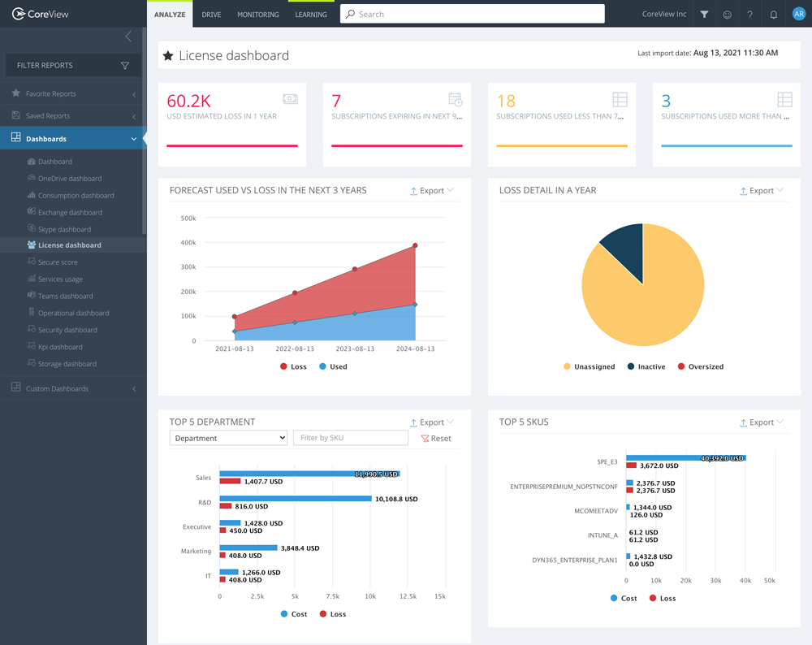Open notifications via the bell icon
This screenshot has height=645, width=812.
click(773, 14)
